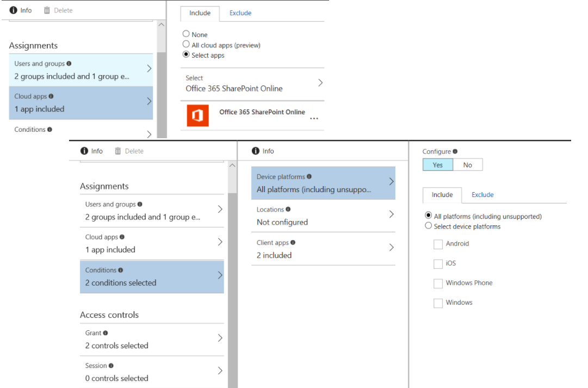
Task: Expand Users and groups in the lower panel
Action: 152,211
